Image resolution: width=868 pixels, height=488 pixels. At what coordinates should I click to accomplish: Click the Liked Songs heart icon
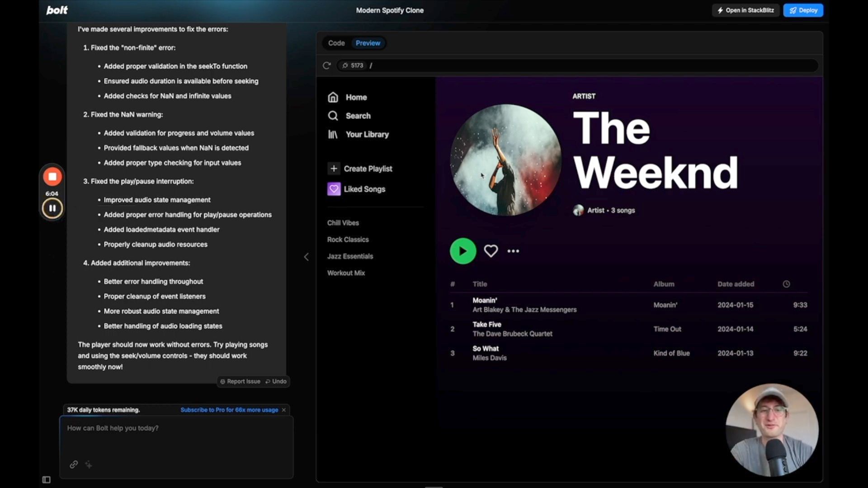[x=334, y=189]
